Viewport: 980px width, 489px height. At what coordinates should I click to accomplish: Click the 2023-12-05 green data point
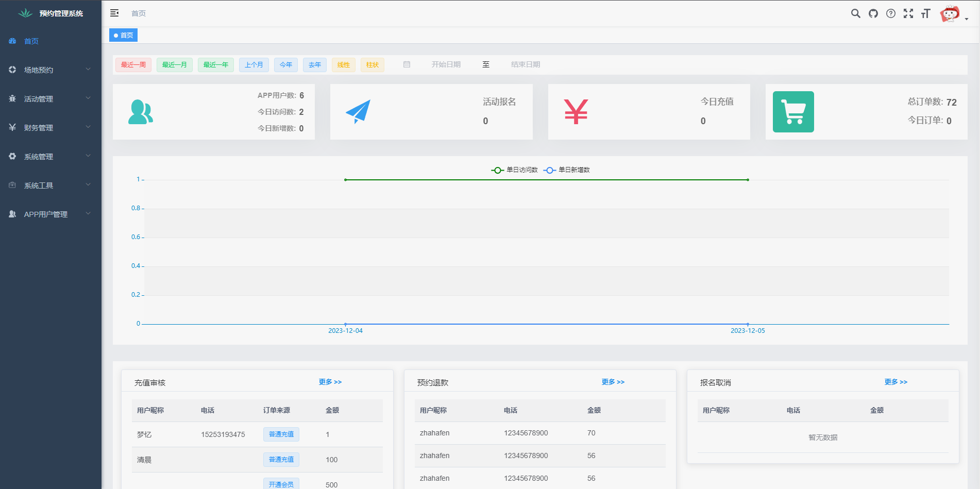[x=748, y=180]
